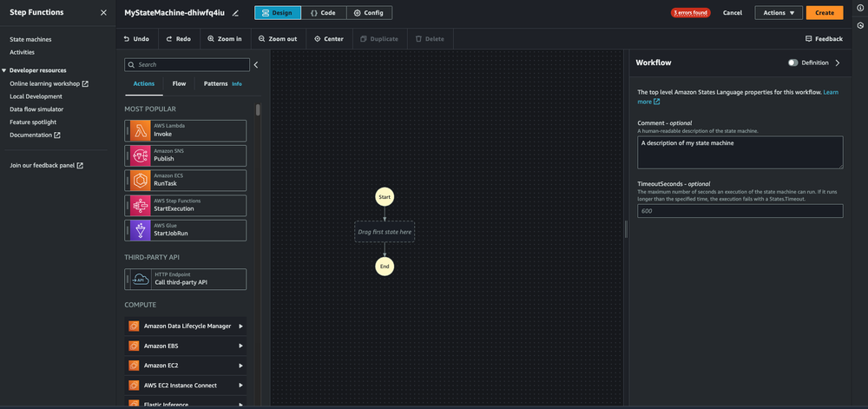Collapse the states browser panel arrow
Image resolution: width=868 pixels, height=409 pixels.
256,65
